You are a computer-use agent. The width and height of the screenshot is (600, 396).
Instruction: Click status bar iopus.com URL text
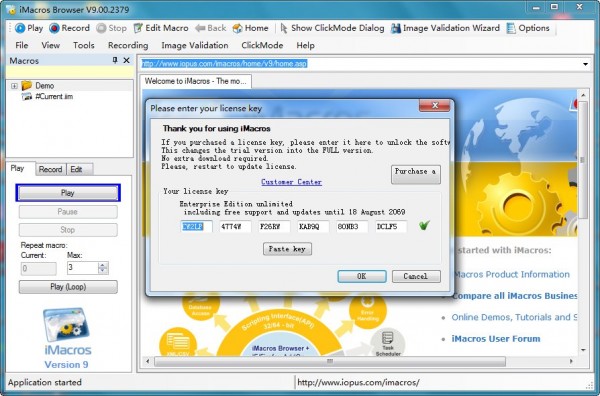coord(358,382)
